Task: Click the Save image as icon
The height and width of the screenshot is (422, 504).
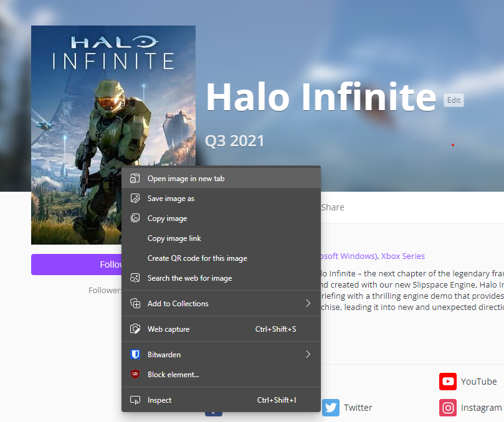Action: click(135, 198)
